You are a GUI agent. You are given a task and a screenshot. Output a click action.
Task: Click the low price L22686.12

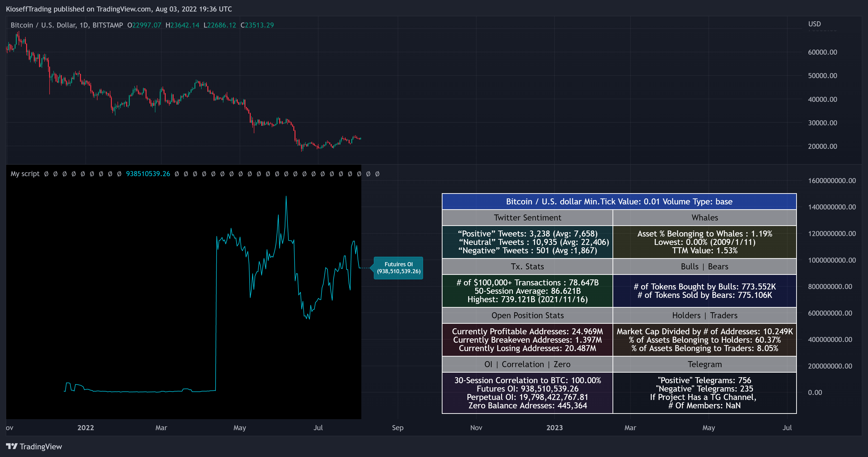(220, 25)
